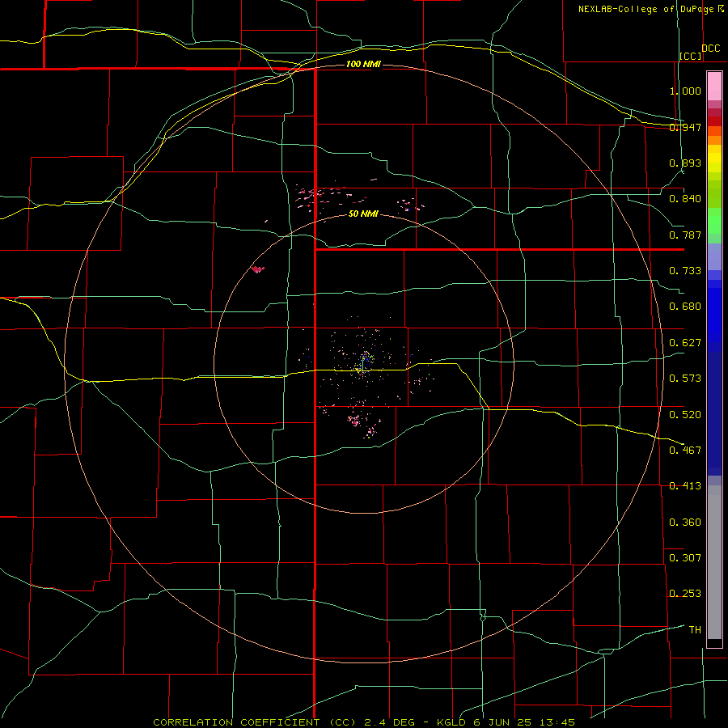Click the gray segment of the color bar
The width and height of the screenshot is (728, 728).
(x=714, y=562)
